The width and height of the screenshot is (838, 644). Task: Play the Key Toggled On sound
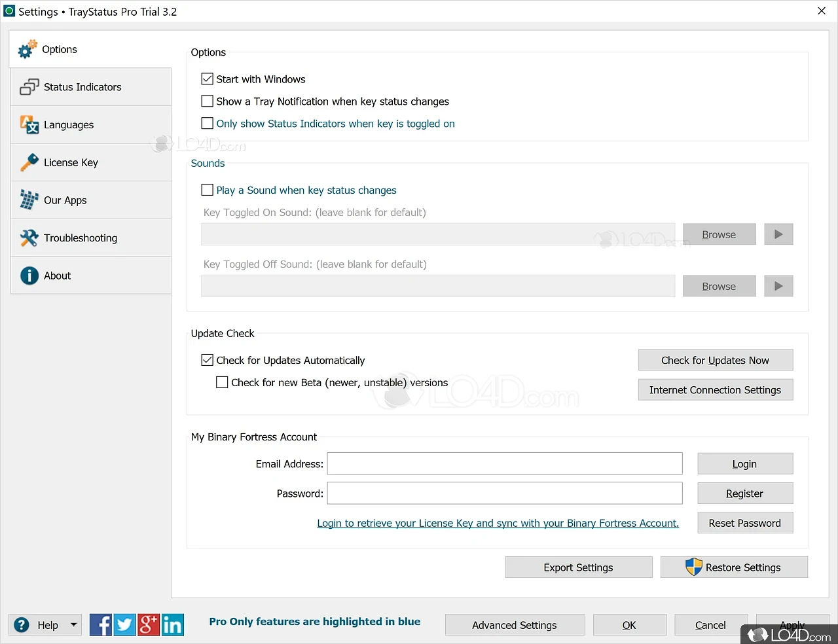click(x=778, y=234)
